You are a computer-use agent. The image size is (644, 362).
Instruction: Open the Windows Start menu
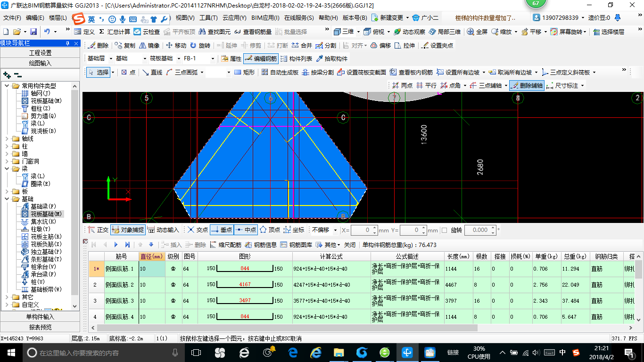pos(10,352)
